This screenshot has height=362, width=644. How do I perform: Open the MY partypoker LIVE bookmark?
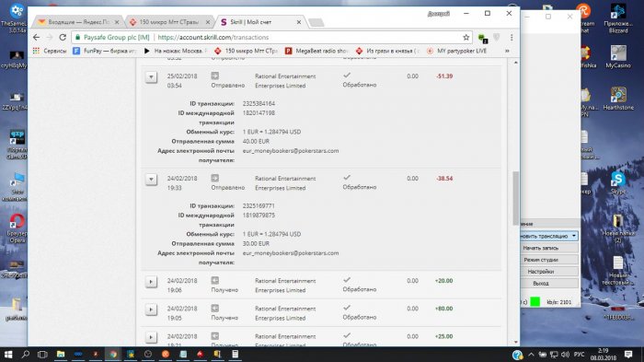click(x=456, y=51)
